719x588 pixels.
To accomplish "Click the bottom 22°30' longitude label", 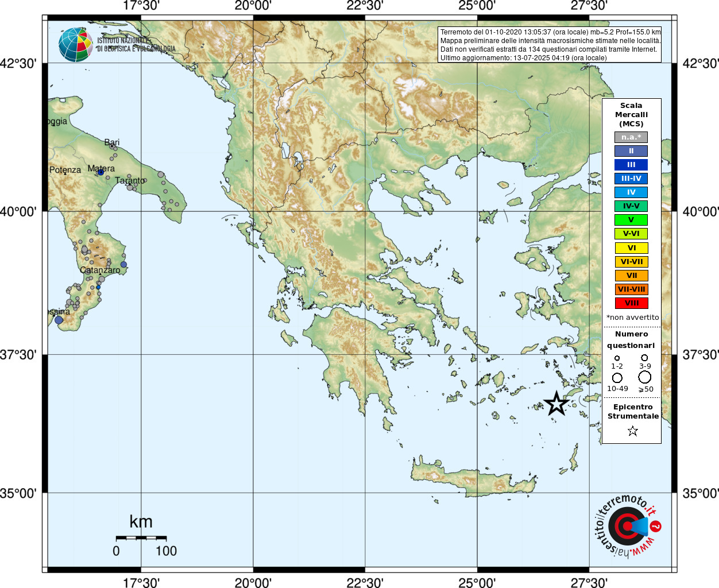I will (x=365, y=582).
